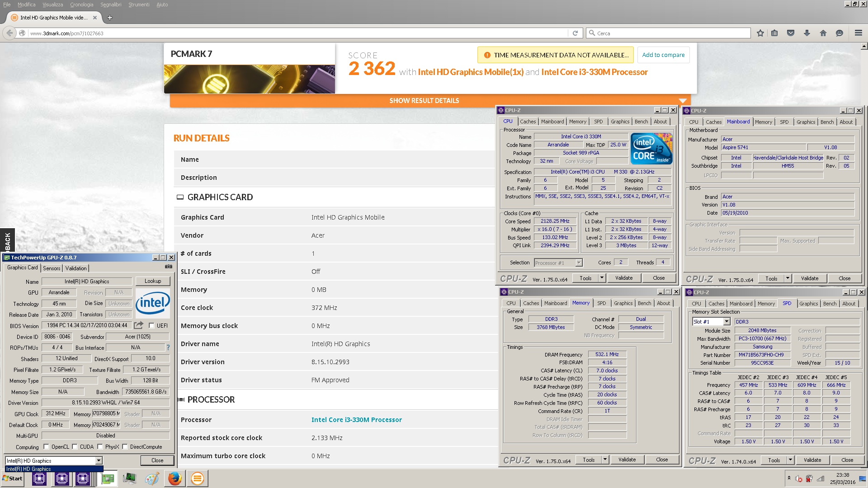This screenshot has height=488, width=868.
Task: Open Tools dropdown arrow in CPU-Z Mainboard window
Action: point(788,278)
